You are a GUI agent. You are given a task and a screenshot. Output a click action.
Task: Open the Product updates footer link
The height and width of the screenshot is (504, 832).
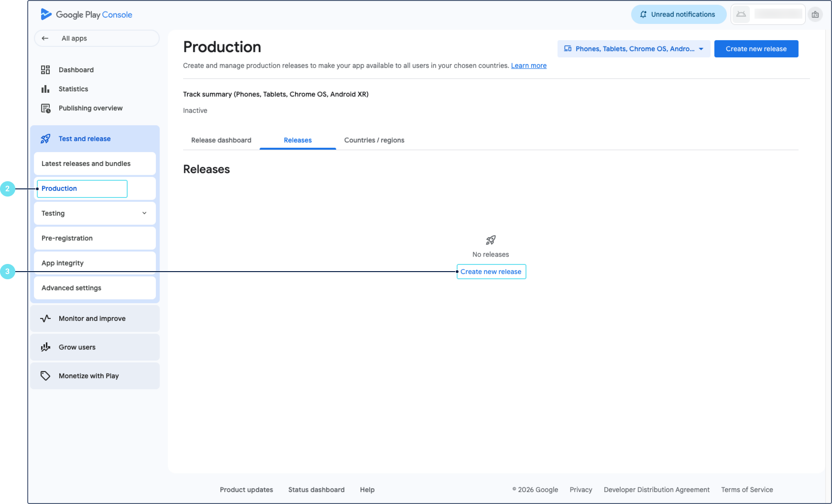coord(246,490)
